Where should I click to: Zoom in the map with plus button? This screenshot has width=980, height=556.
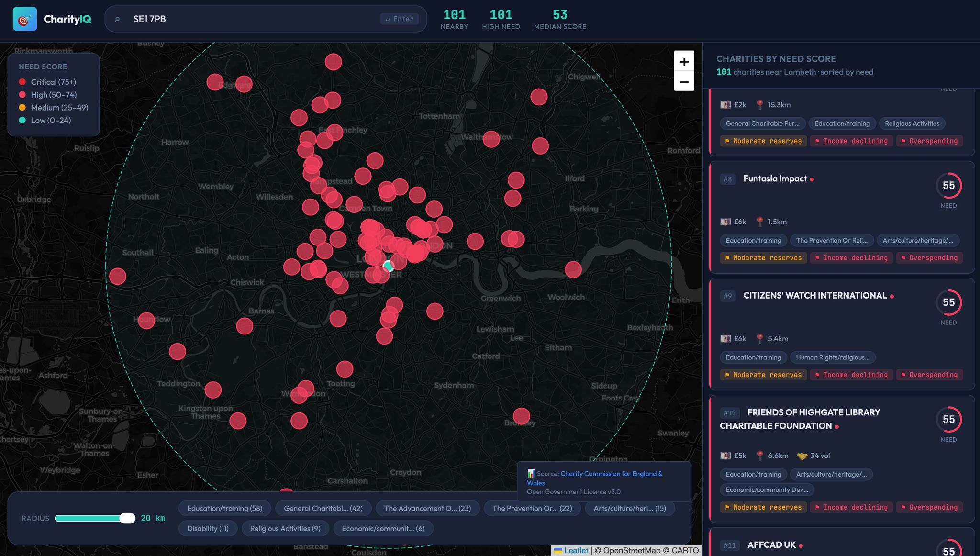click(x=684, y=61)
